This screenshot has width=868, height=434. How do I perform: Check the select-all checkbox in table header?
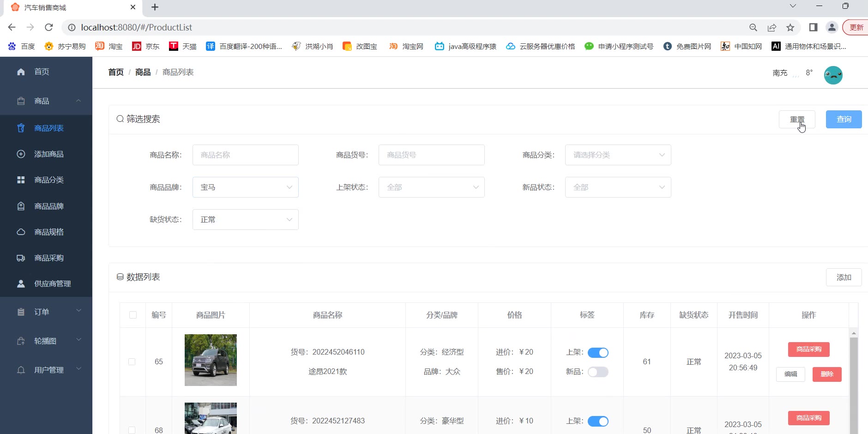[133, 315]
